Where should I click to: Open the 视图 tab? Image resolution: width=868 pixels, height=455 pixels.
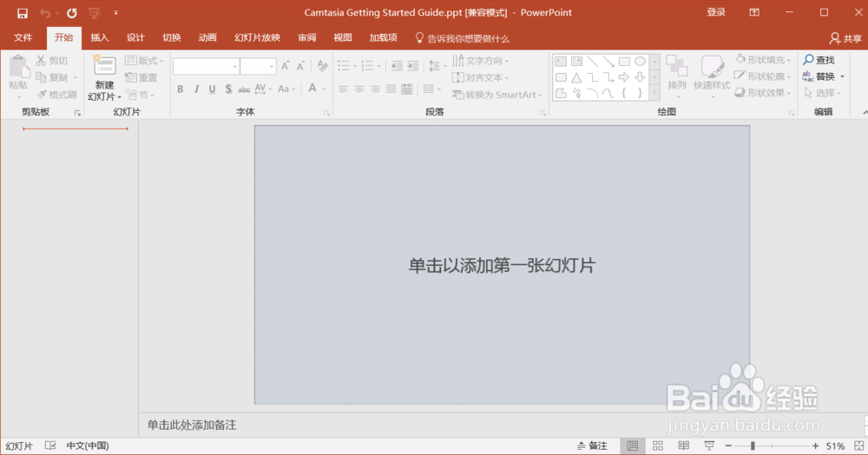pyautogui.click(x=343, y=37)
